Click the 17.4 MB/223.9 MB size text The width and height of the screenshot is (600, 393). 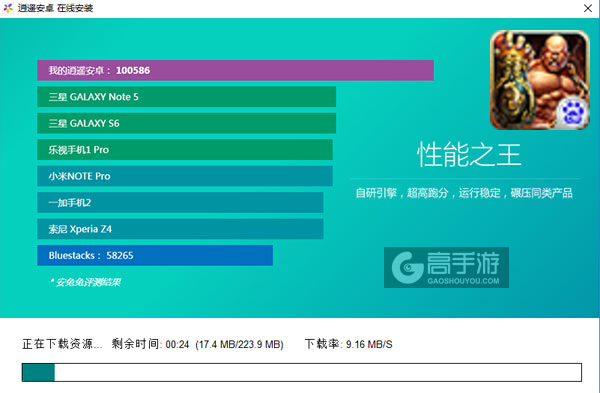[240, 344]
